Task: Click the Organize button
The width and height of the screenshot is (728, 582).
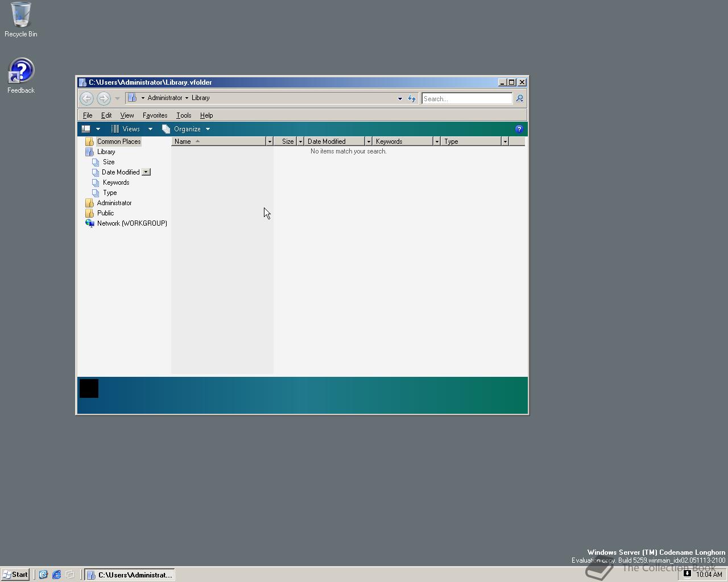Action: point(187,129)
